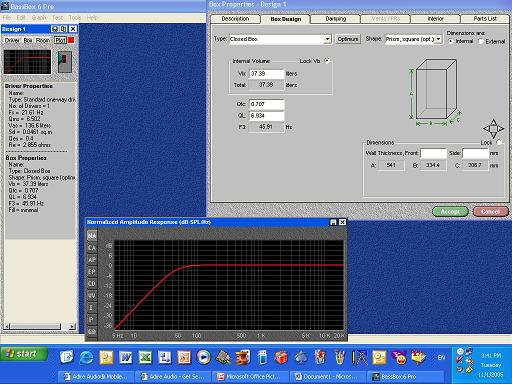Screen dimensions: 512x384
Task: Toggle the Lock Vb option
Action: point(327,61)
